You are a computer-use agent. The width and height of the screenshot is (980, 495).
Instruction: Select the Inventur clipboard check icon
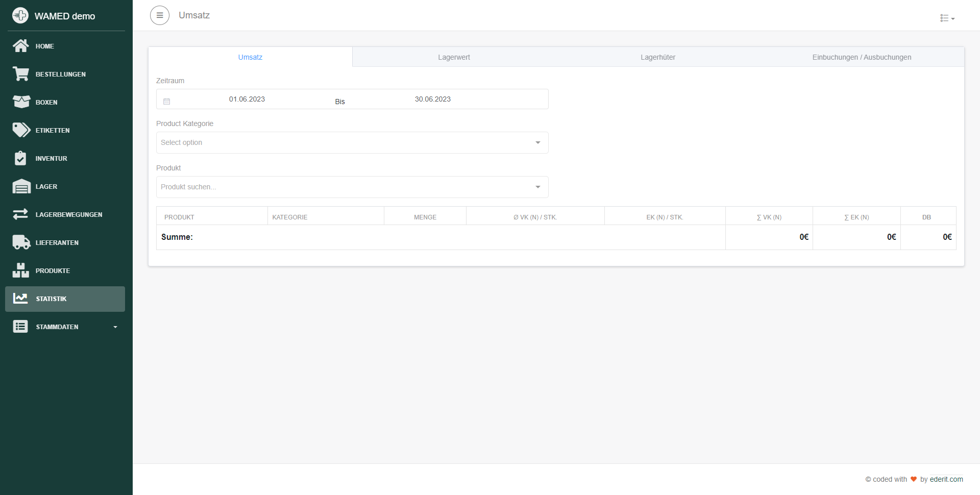click(x=20, y=158)
